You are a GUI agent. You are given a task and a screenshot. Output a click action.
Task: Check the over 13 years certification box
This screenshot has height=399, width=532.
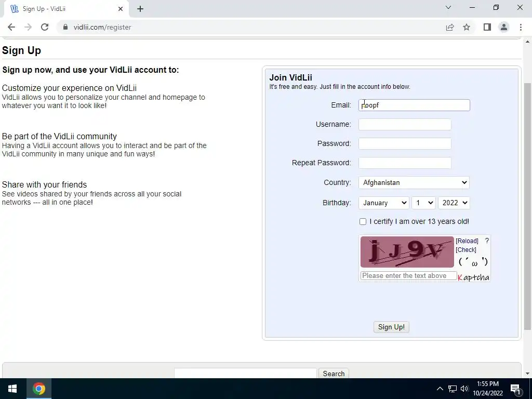point(363,221)
